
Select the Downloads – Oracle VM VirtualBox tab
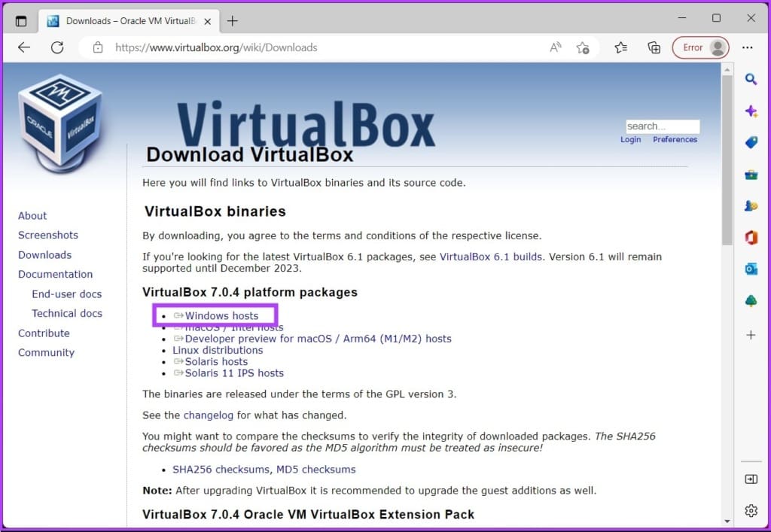[129, 21]
